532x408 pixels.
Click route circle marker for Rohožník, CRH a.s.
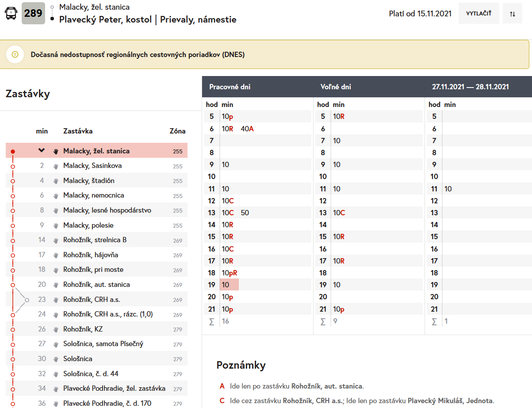click(27, 300)
